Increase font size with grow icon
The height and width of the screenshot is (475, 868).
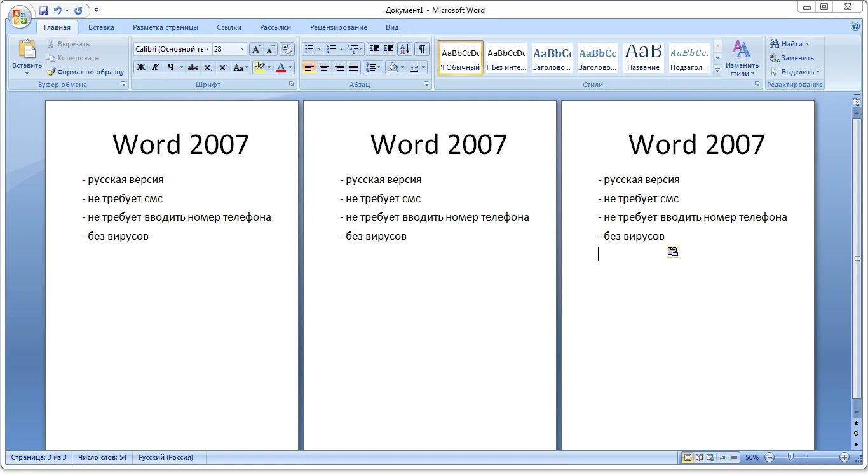256,49
